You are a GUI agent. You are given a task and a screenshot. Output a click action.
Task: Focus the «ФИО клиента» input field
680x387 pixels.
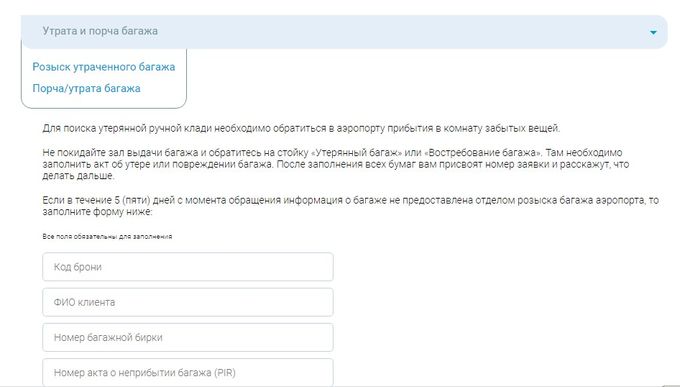click(188, 302)
